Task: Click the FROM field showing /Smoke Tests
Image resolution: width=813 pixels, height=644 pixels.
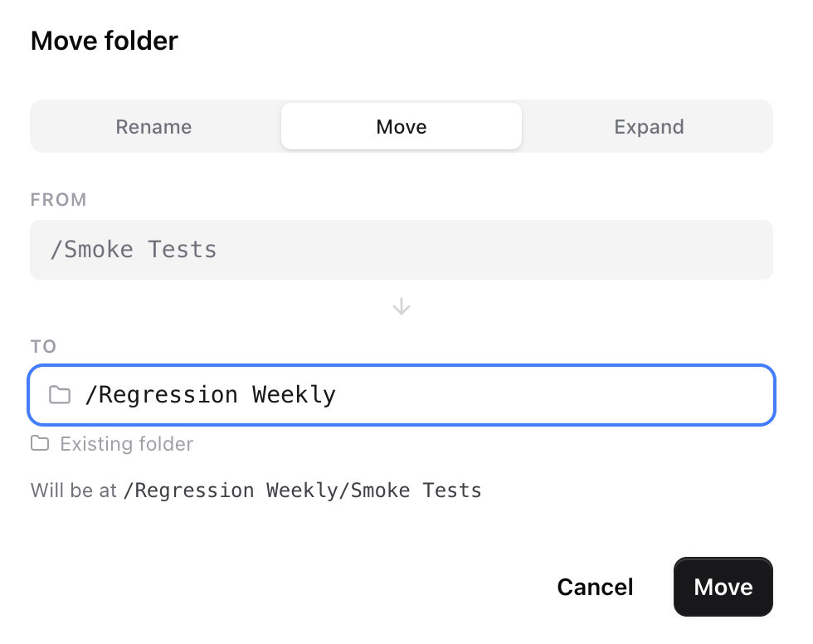Action: [x=402, y=249]
